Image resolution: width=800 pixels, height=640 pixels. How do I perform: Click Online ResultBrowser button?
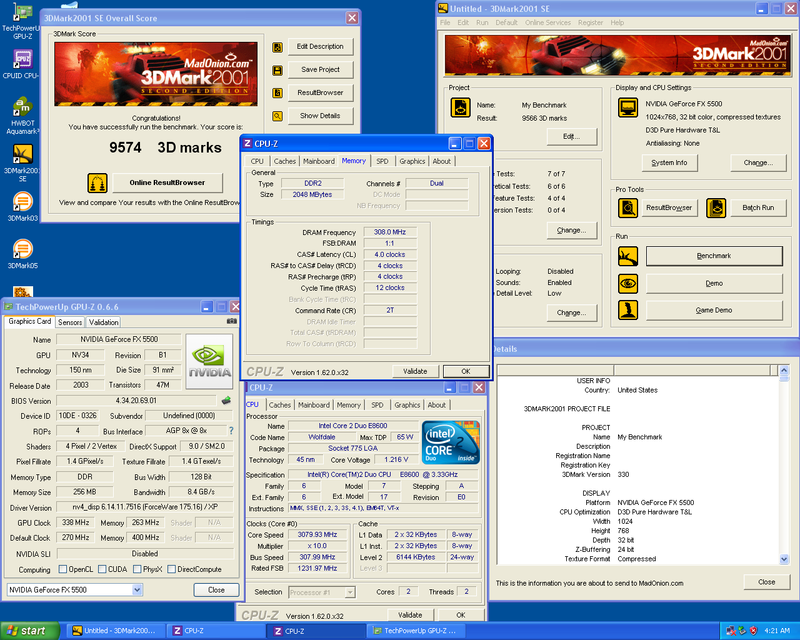pyautogui.click(x=167, y=183)
